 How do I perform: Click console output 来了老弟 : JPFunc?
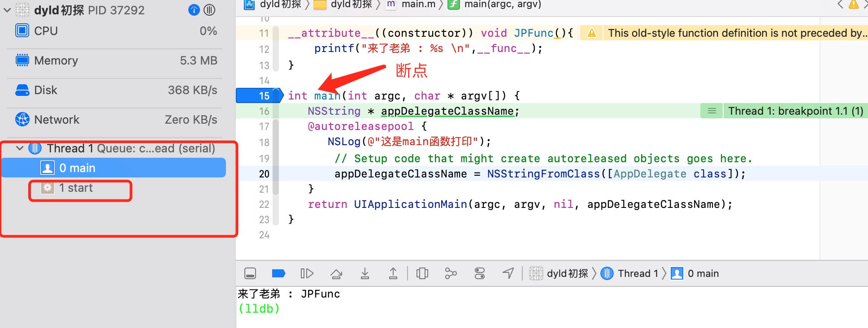pyautogui.click(x=289, y=294)
